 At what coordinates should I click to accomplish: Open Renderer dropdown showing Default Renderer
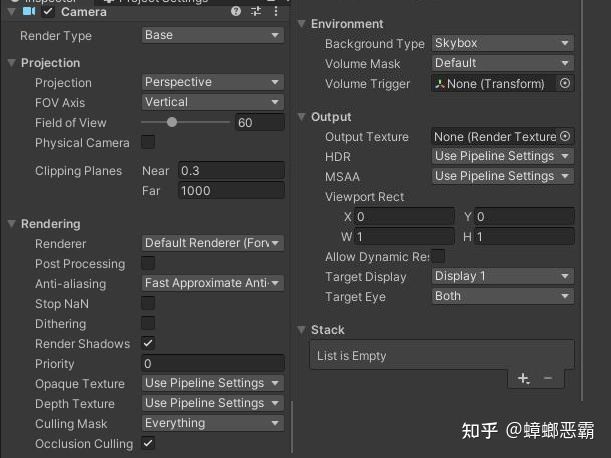213,243
